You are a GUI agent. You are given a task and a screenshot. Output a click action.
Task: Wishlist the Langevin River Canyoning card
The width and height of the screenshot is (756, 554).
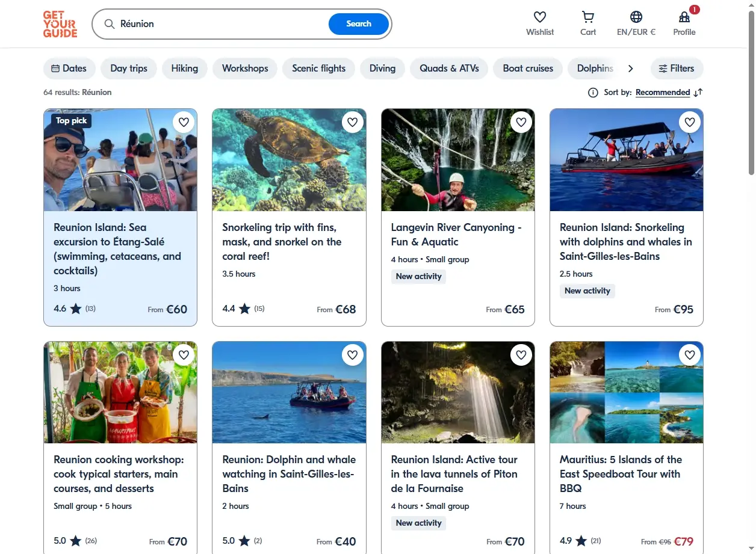521,122
